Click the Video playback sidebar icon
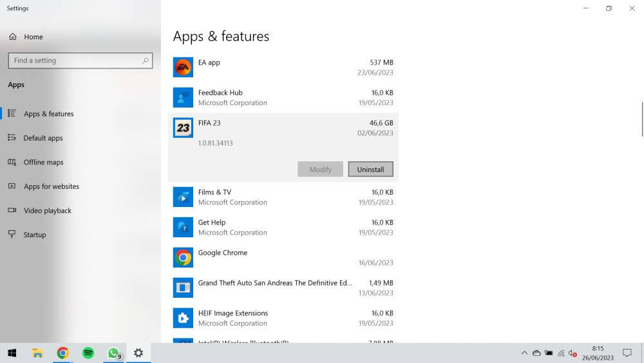Screen dimensions: 644x363 [12, 210]
